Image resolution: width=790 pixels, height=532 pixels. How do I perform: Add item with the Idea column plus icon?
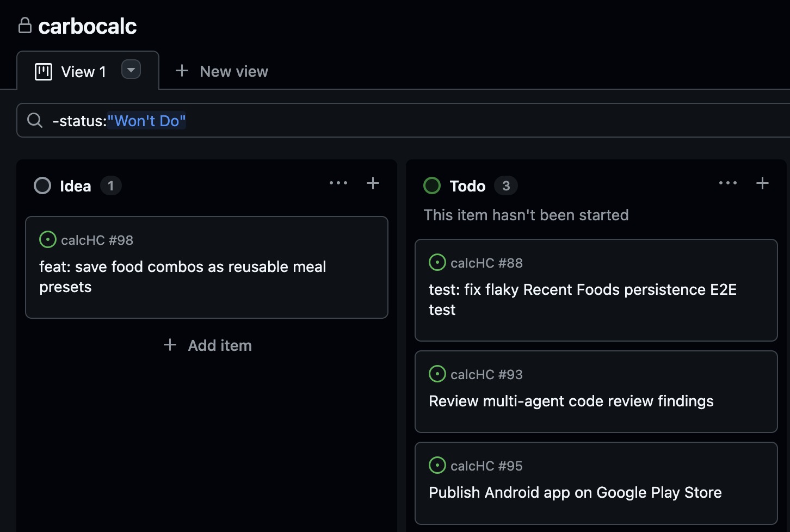coord(373,183)
